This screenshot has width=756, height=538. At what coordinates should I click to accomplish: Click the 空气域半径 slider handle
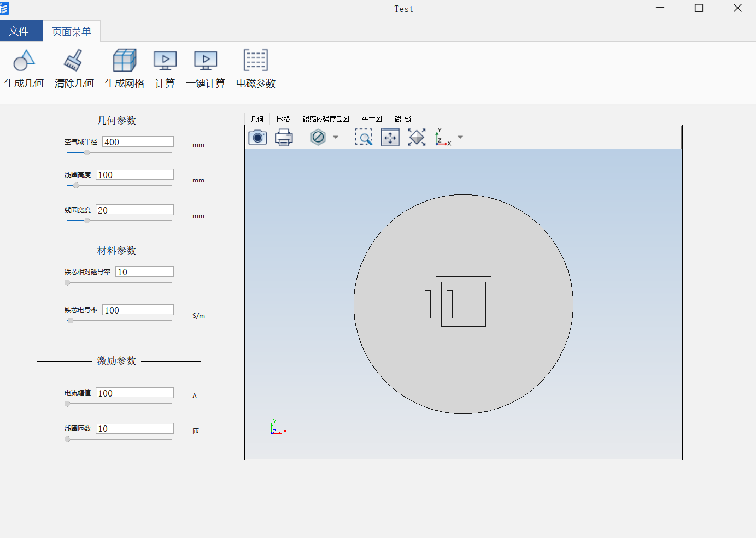(87, 152)
